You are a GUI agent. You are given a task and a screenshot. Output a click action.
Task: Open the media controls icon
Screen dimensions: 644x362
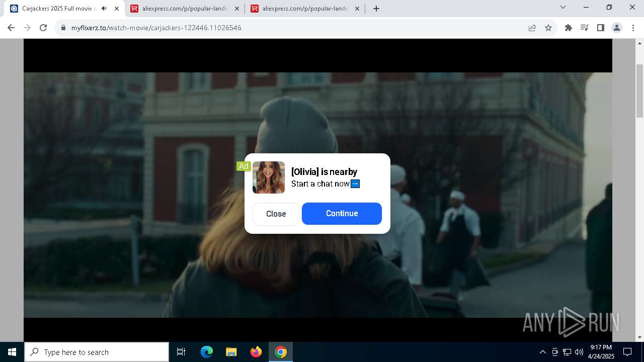(585, 28)
